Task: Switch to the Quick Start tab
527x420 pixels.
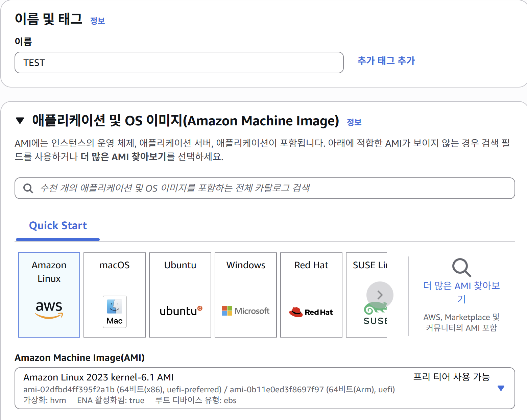Action: click(x=57, y=225)
